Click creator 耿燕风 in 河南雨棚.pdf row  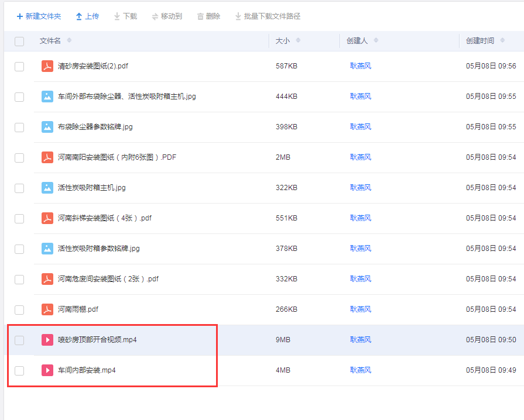[361, 309]
